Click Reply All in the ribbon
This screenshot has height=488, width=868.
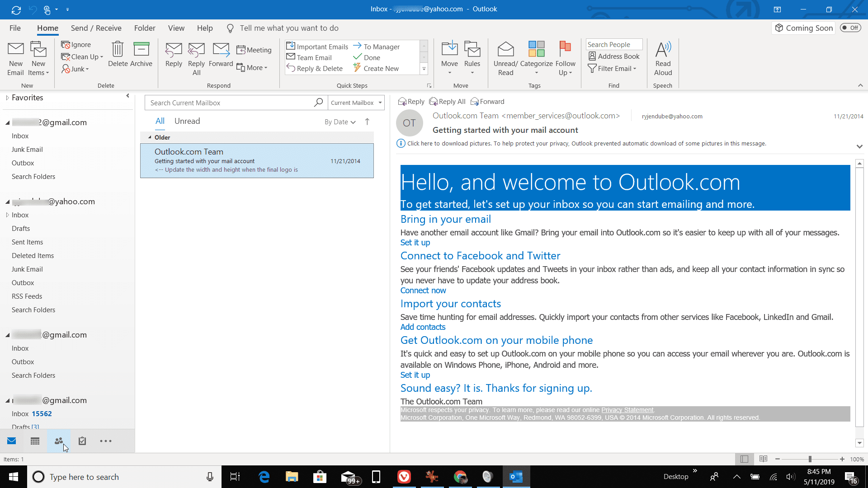196,59
